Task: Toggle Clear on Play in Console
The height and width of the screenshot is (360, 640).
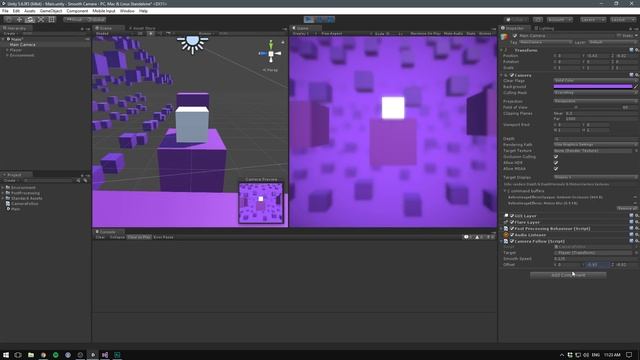Action: (139, 237)
